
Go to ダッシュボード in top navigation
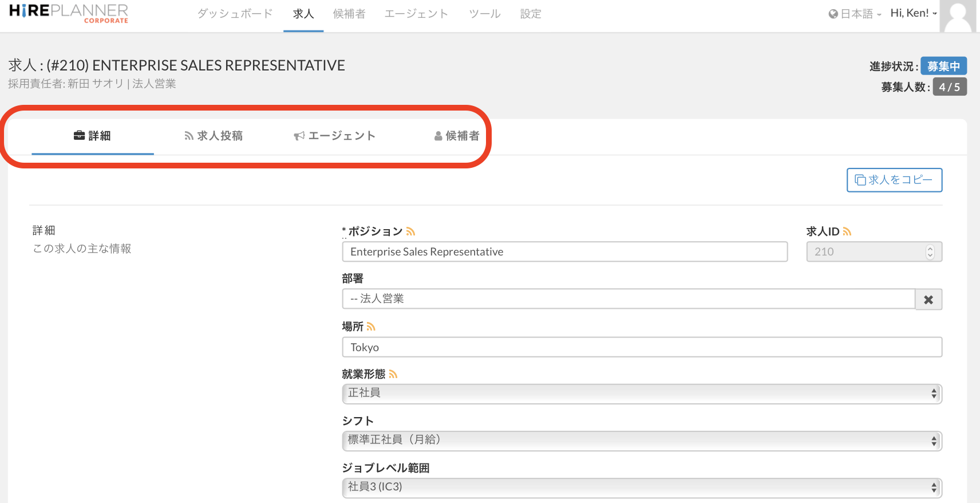click(235, 14)
